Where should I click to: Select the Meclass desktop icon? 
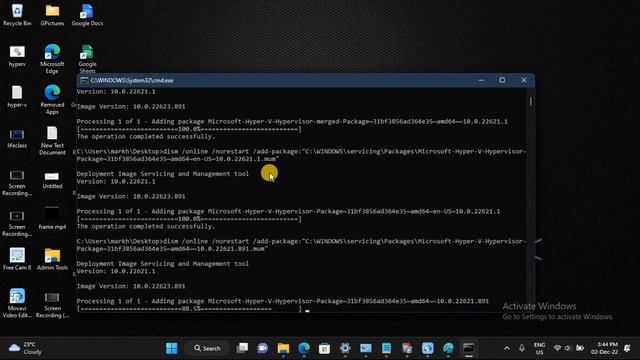pos(17,138)
